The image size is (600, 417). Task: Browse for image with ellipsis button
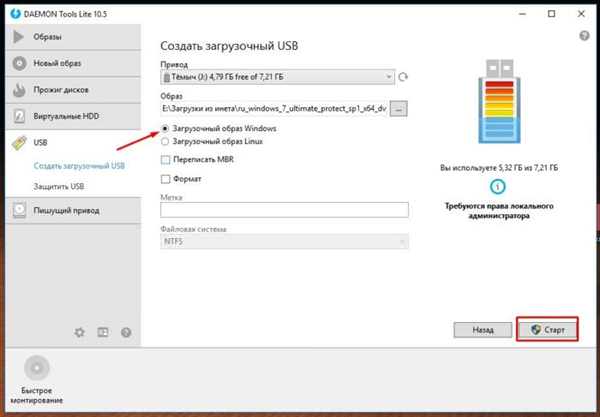398,109
